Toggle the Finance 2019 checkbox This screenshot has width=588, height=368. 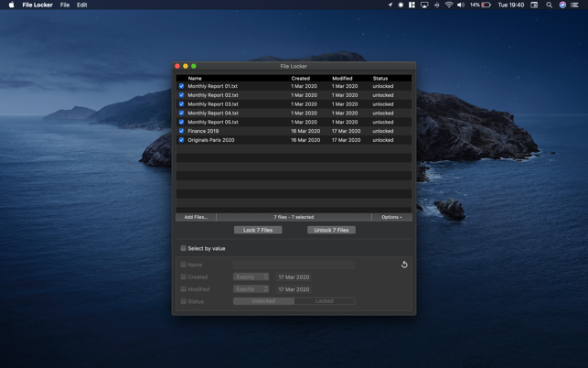point(181,131)
